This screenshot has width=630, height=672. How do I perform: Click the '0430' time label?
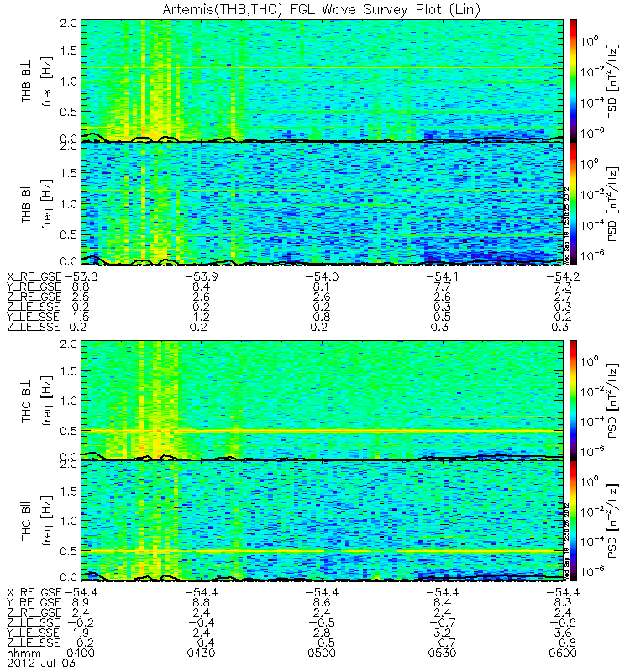tap(201, 654)
